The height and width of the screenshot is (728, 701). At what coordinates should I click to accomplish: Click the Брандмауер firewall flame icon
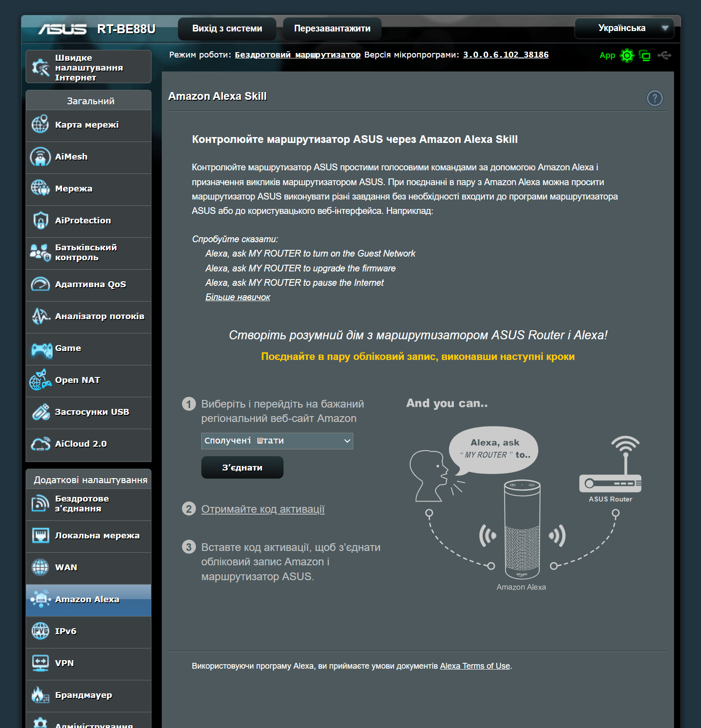[40, 695]
